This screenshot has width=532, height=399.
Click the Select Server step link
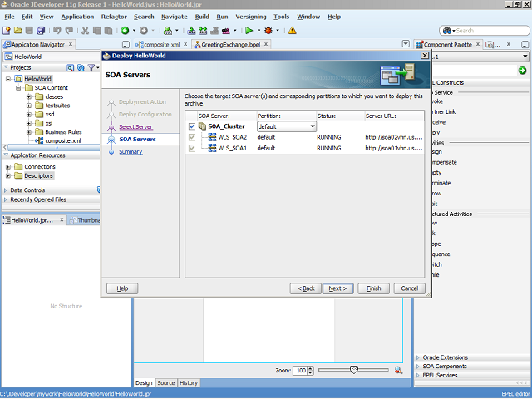click(x=135, y=127)
